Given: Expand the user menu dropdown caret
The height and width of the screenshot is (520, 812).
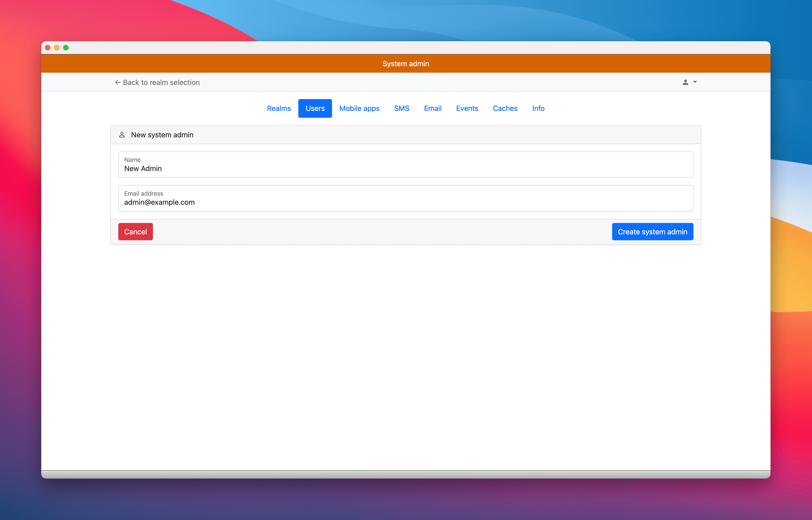Looking at the screenshot, I should coord(695,82).
